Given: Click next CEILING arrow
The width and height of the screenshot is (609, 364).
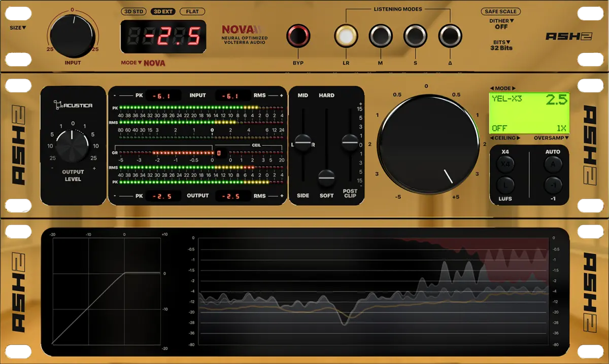Looking at the screenshot, I should (x=519, y=138).
